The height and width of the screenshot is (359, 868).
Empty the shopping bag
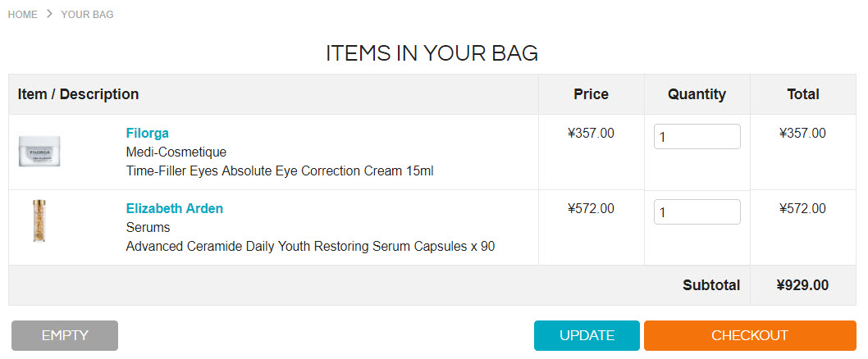(65, 335)
